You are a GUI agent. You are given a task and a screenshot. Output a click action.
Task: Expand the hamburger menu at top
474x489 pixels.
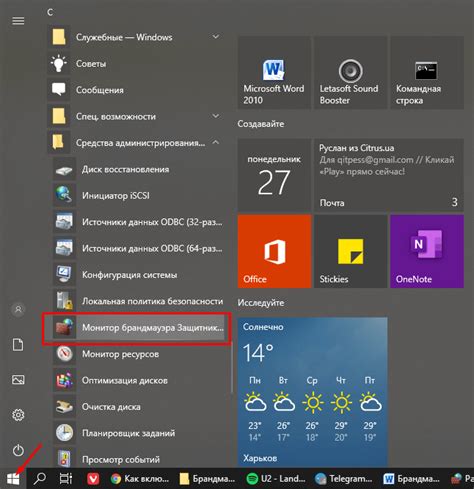coord(18,21)
